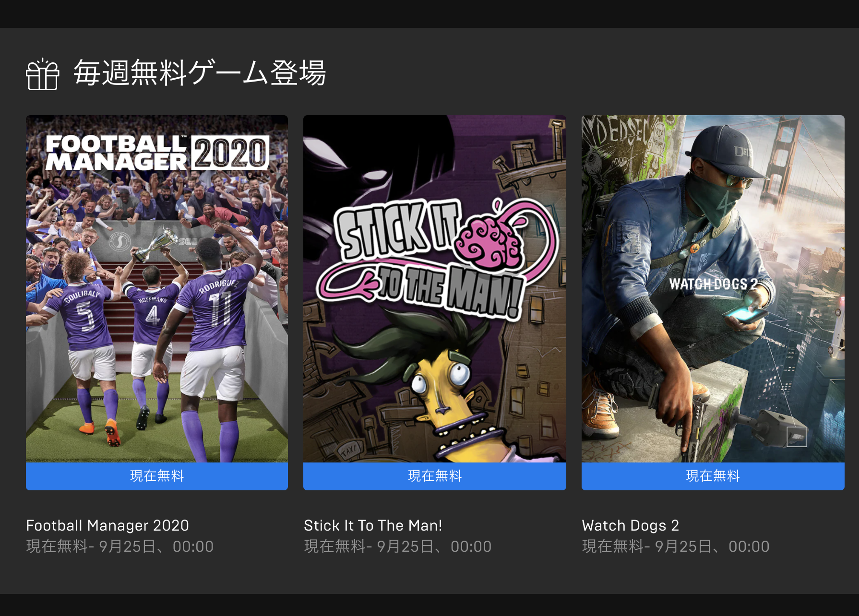
Task: Open the Football Manager 2020 cover thumbnail
Action: [x=157, y=289]
